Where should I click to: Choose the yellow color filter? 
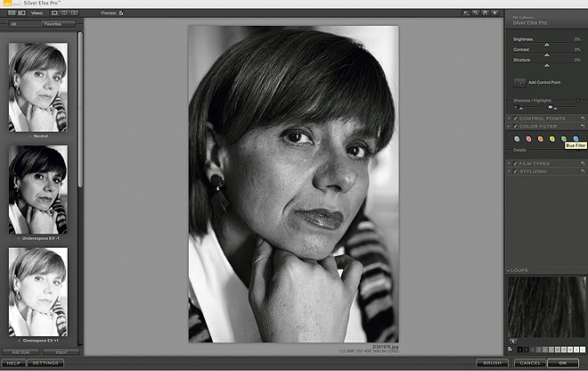point(552,139)
